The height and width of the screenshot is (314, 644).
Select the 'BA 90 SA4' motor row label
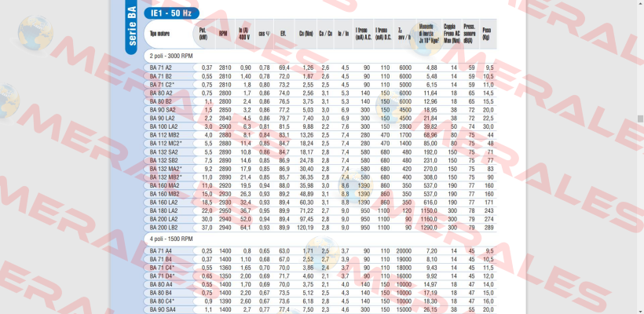pyautogui.click(x=163, y=310)
